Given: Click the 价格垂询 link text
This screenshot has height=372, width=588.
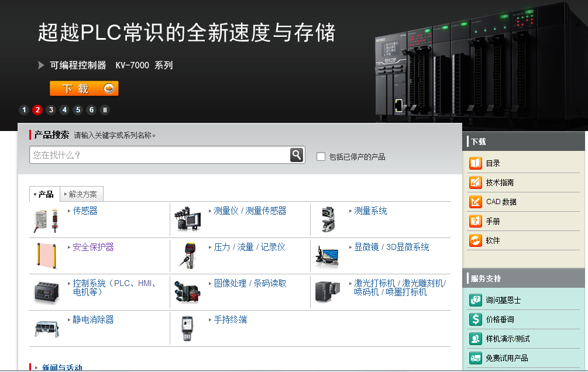Looking at the screenshot, I should tap(500, 319).
